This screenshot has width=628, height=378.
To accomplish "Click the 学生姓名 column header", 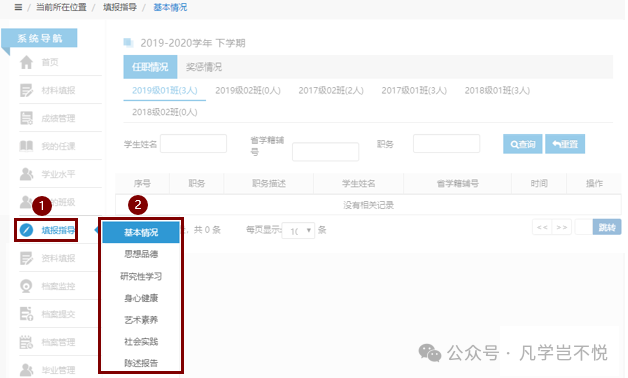I will point(358,183).
